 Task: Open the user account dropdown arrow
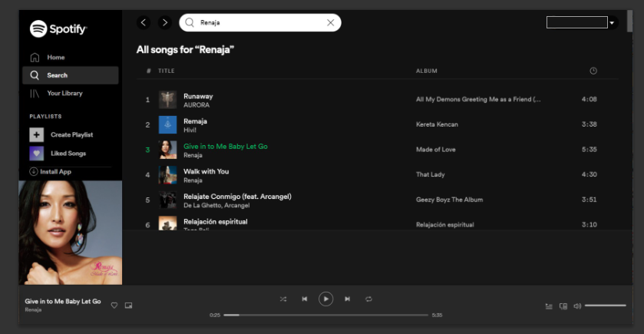(x=612, y=22)
